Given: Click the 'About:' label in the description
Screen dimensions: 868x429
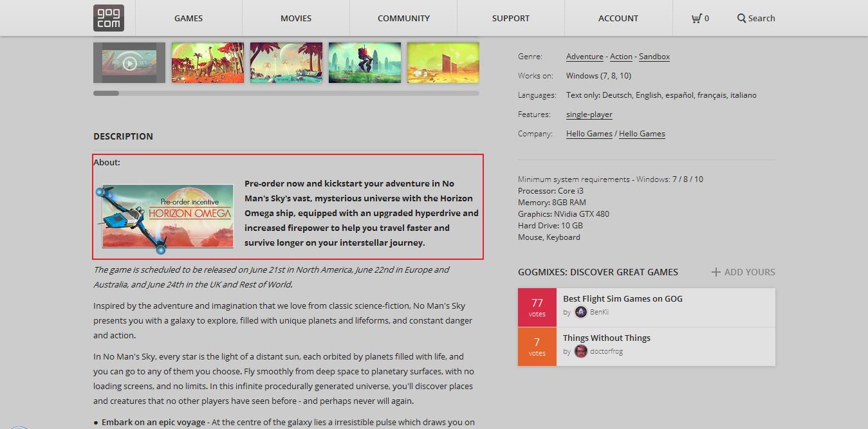Looking at the screenshot, I should [107, 162].
